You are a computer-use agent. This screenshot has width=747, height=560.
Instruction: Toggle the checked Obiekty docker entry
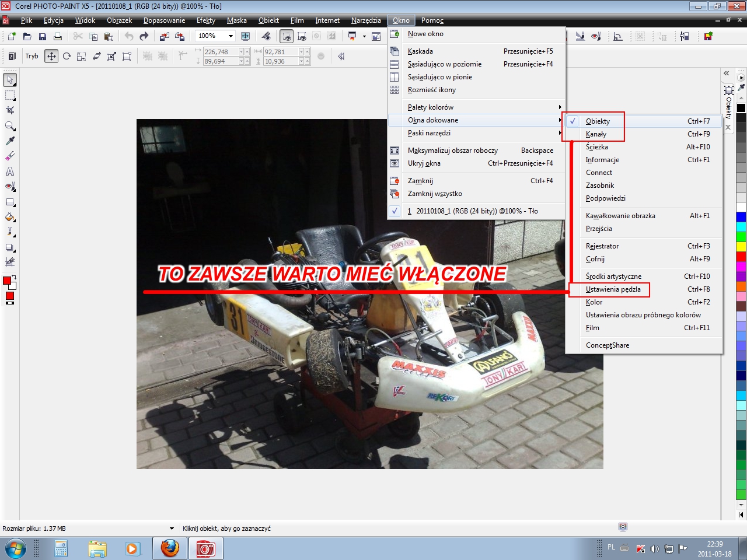point(598,121)
